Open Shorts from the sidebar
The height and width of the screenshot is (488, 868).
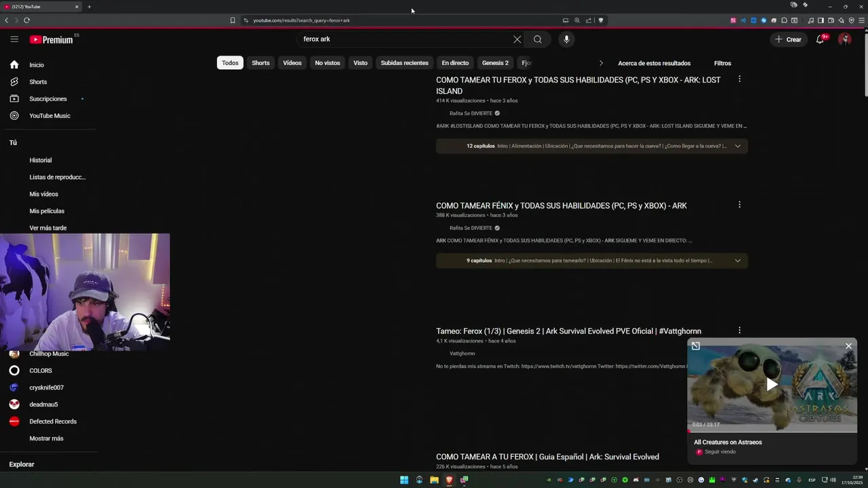click(x=38, y=82)
